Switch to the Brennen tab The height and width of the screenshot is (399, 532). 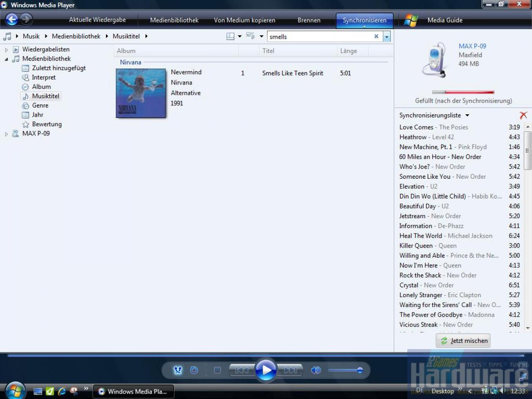(x=309, y=20)
